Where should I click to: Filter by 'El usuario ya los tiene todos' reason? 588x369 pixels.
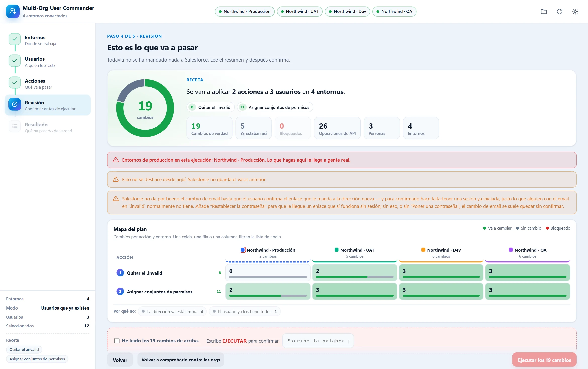pyautogui.click(x=244, y=312)
